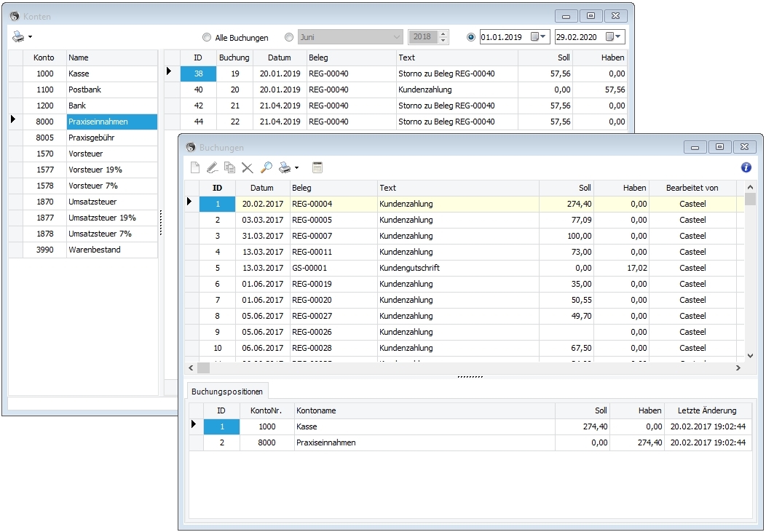Open the end date 29.02.2020 calendar dropdown
766x532 pixels.
(614, 37)
